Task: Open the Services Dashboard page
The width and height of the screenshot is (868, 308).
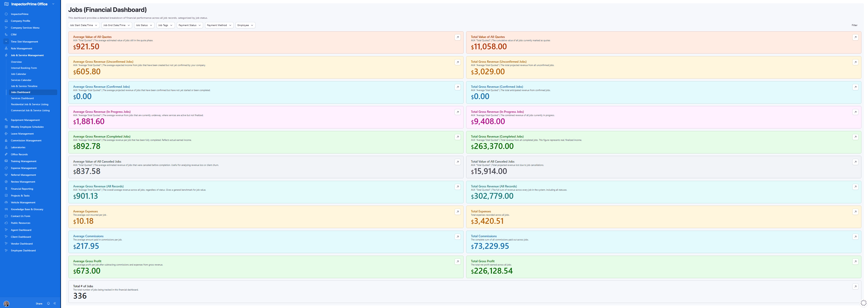Action: (22, 98)
